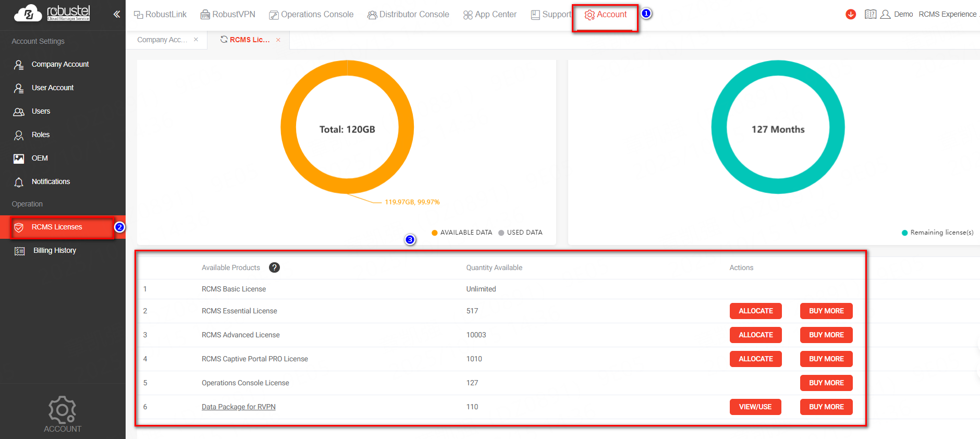
Task: Click the Total: 120GB chart center label
Action: pyautogui.click(x=347, y=129)
